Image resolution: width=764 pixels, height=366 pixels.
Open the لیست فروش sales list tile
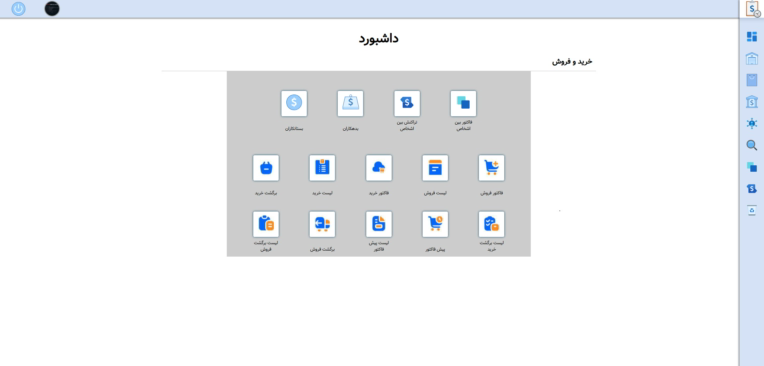pyautogui.click(x=435, y=168)
